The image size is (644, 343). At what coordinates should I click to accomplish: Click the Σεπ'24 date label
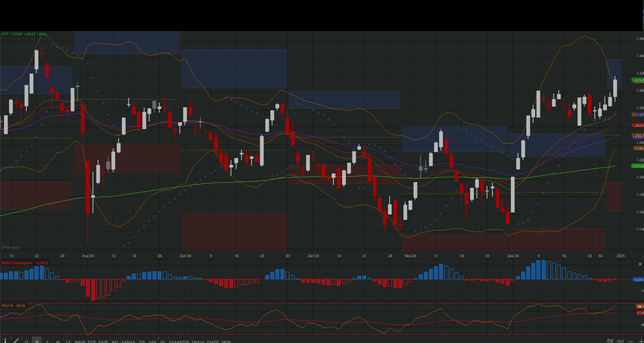pos(186,256)
